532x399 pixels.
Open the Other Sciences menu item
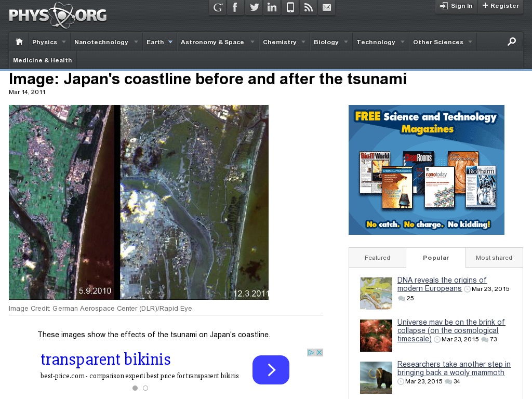[x=438, y=42]
